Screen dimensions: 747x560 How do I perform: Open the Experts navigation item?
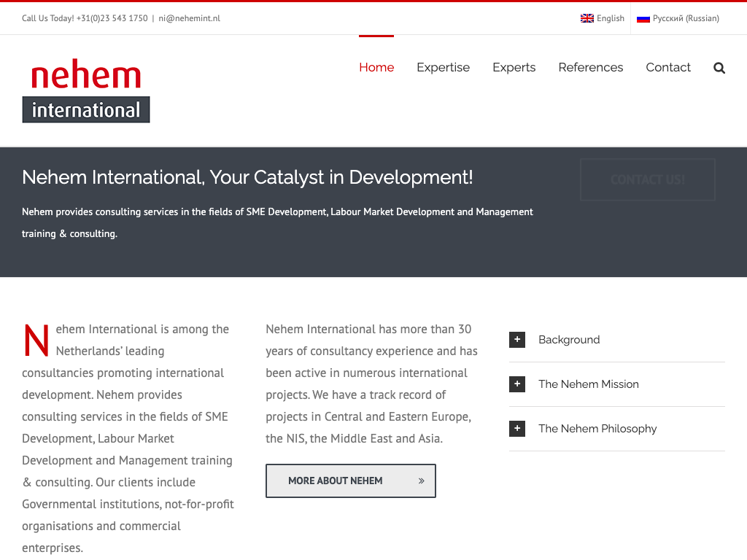point(514,67)
